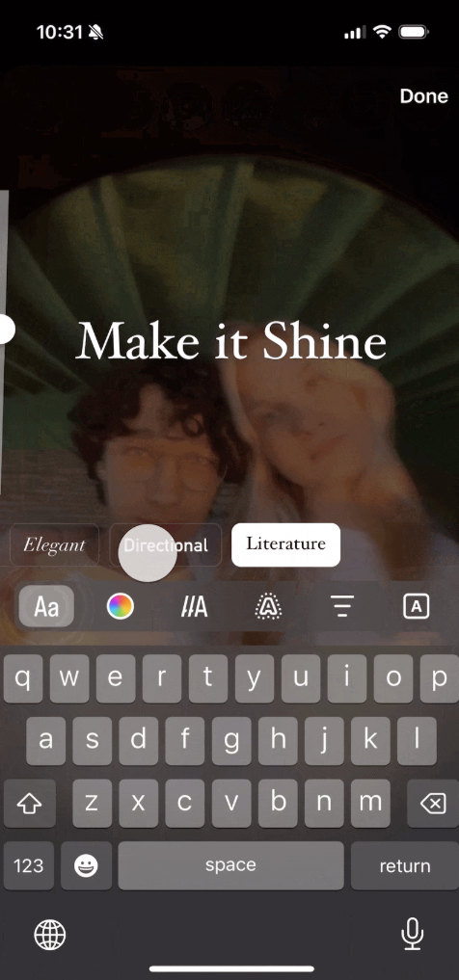Tap the v key
The image size is (459, 980).
click(x=230, y=803)
